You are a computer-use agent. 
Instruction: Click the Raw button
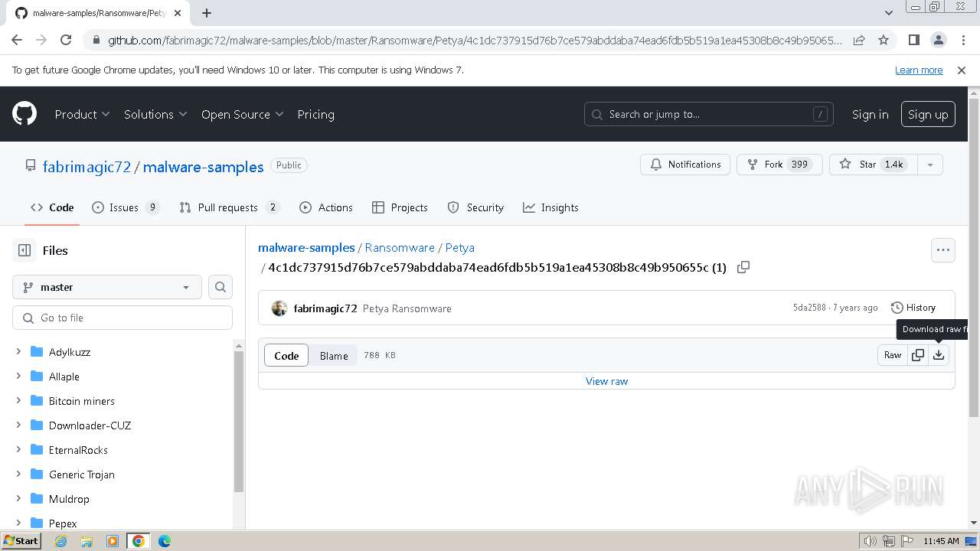coord(893,355)
